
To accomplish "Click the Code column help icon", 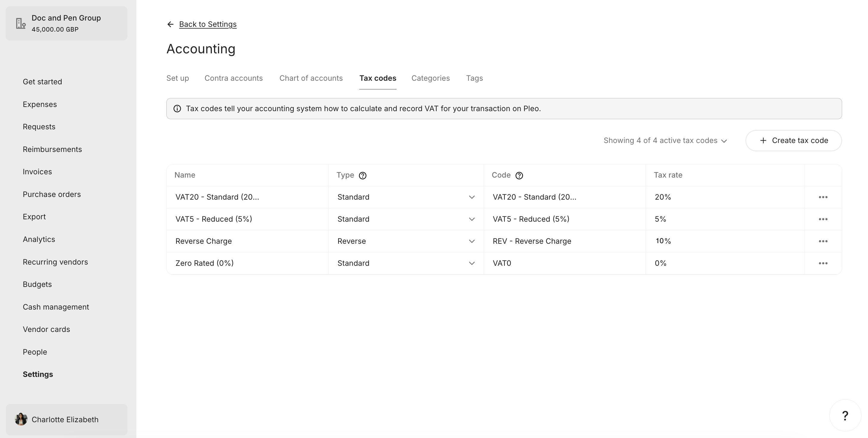I will pos(519,175).
